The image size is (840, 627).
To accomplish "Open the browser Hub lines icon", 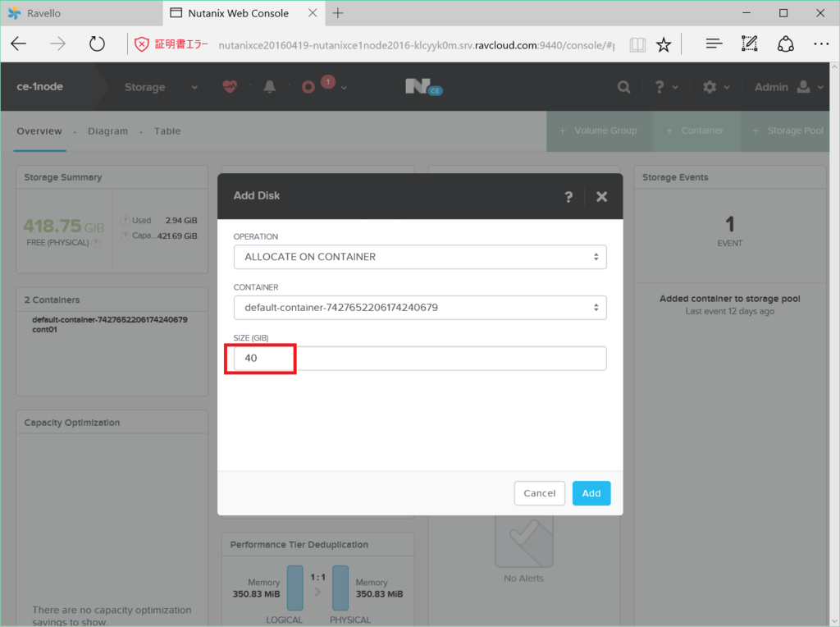I will (714, 44).
